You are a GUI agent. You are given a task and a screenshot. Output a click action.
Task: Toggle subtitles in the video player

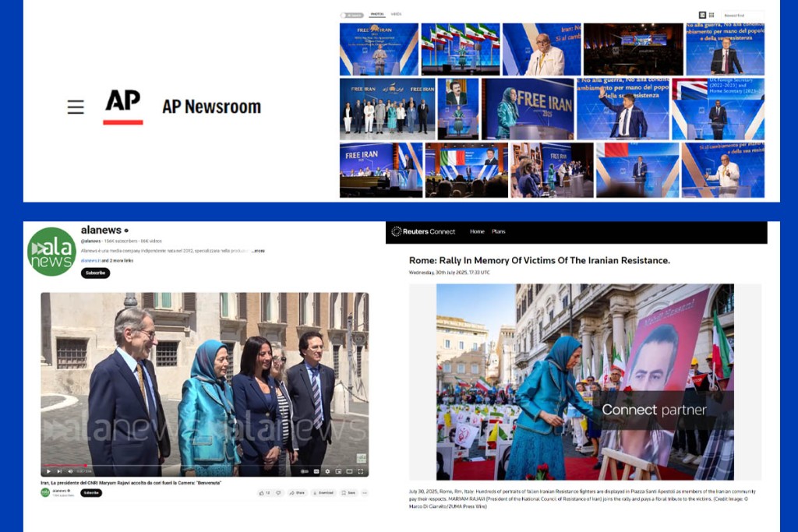[x=316, y=471]
